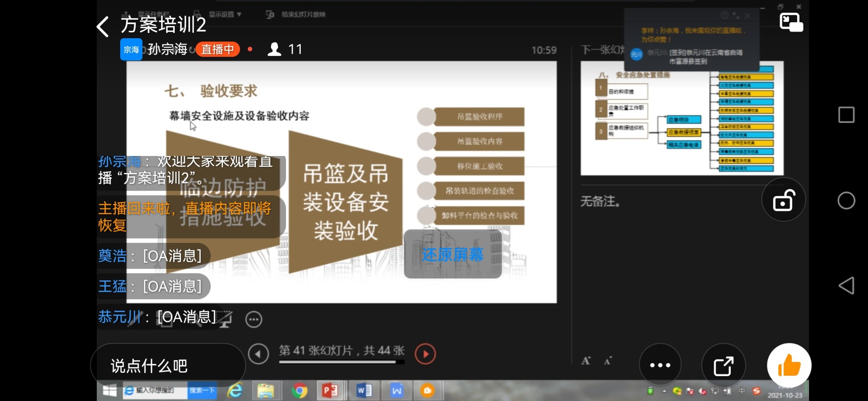This screenshot has width=868, height=401.
Task: Go to the next slide with the play arrow
Action: 425,354
